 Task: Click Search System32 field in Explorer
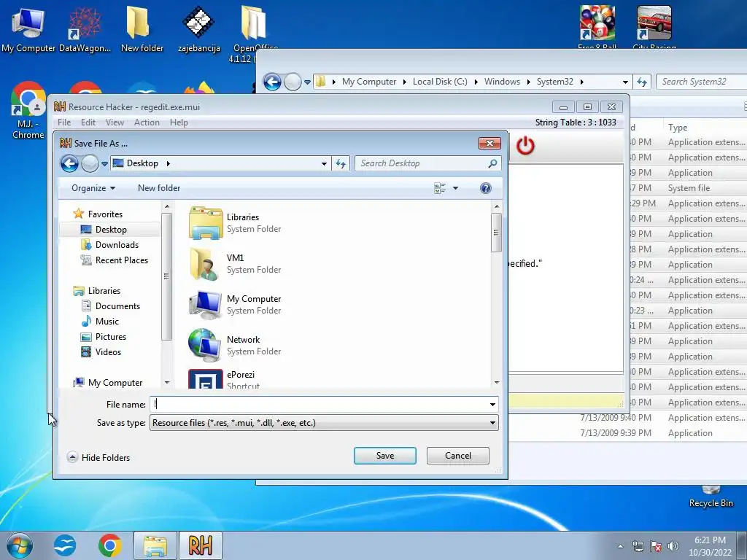point(700,82)
